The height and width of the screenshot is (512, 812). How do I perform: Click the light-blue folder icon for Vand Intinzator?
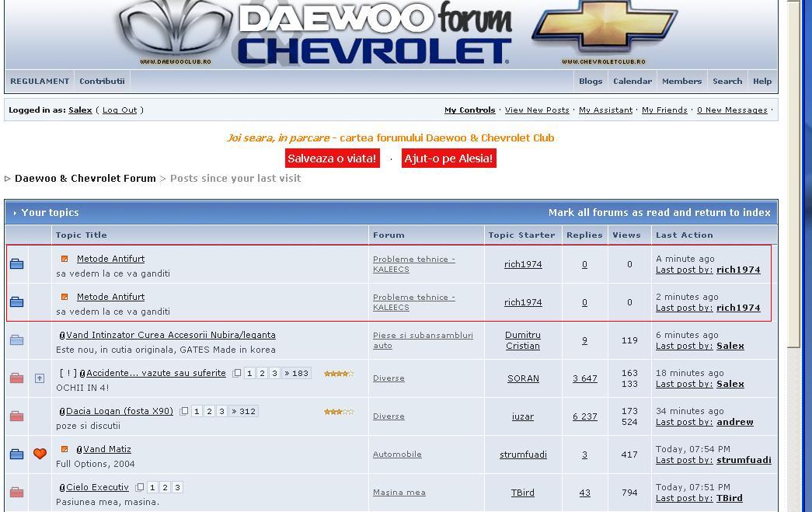point(16,340)
